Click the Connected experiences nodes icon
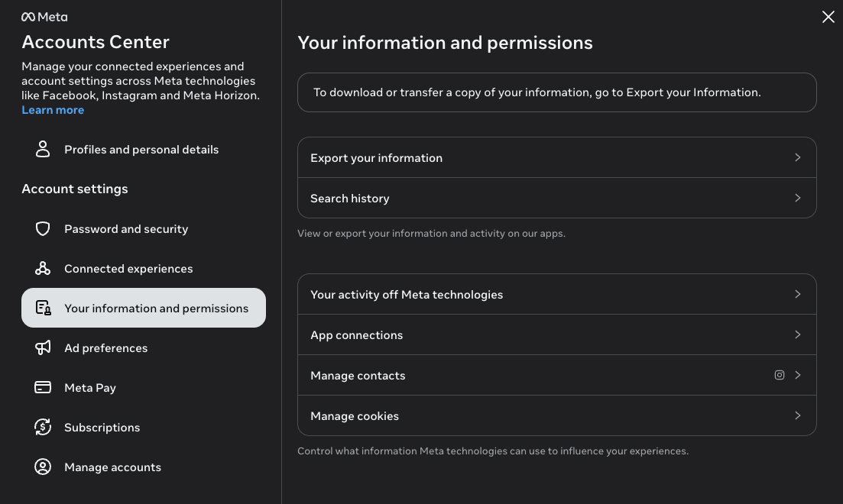The image size is (843, 504). 43,269
